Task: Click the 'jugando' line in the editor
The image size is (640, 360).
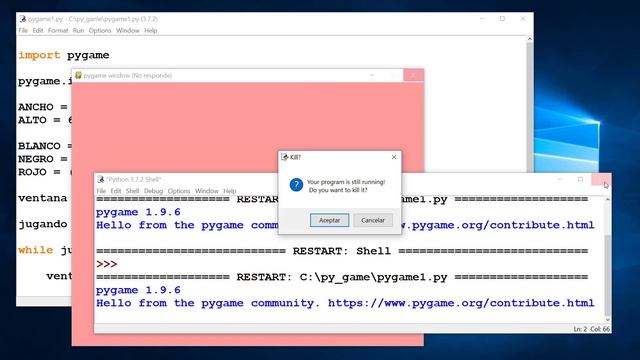Action: [x=42, y=224]
